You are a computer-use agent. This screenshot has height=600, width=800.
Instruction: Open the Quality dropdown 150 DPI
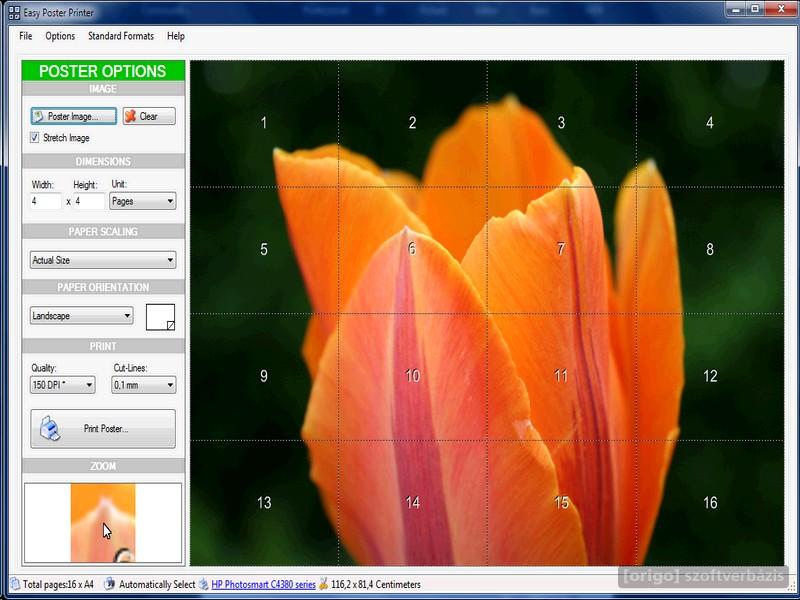click(x=62, y=385)
